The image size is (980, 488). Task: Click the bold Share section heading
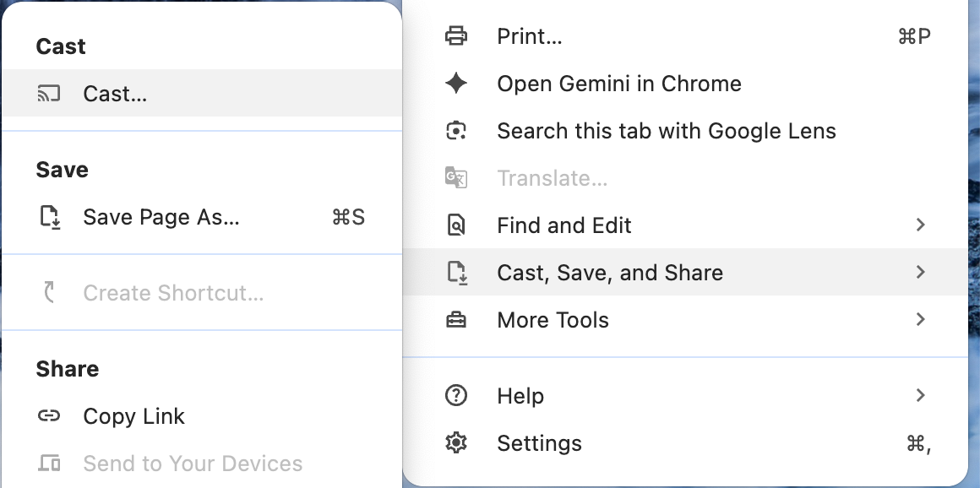(68, 369)
